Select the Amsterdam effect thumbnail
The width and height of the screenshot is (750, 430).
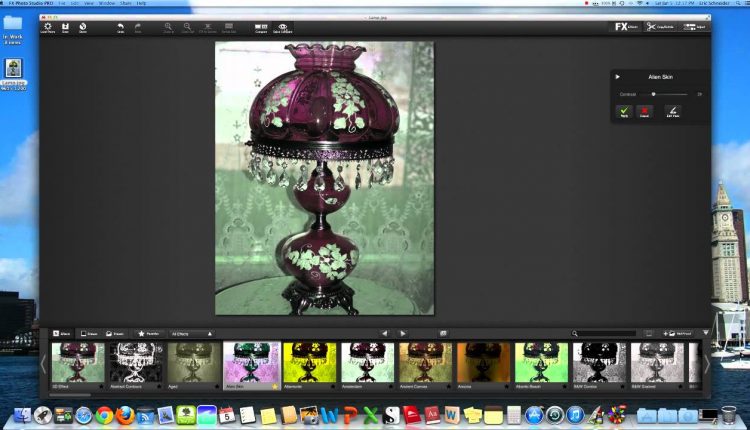pyautogui.click(x=368, y=362)
